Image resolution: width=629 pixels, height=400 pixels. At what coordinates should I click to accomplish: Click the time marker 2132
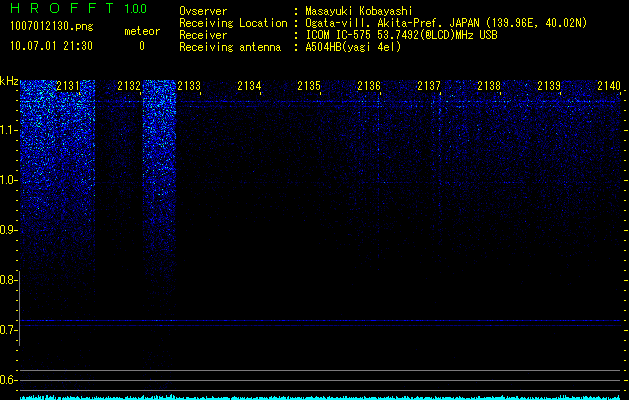tap(129, 86)
